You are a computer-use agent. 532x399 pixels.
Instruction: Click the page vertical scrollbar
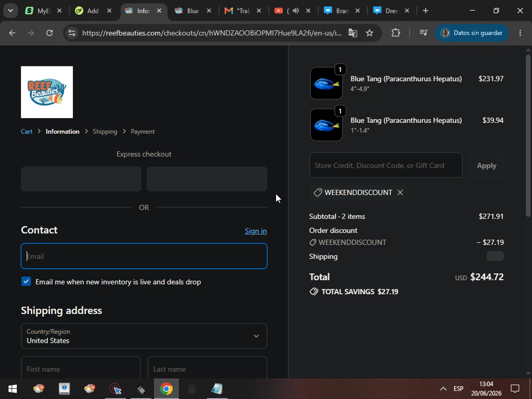coord(528,135)
